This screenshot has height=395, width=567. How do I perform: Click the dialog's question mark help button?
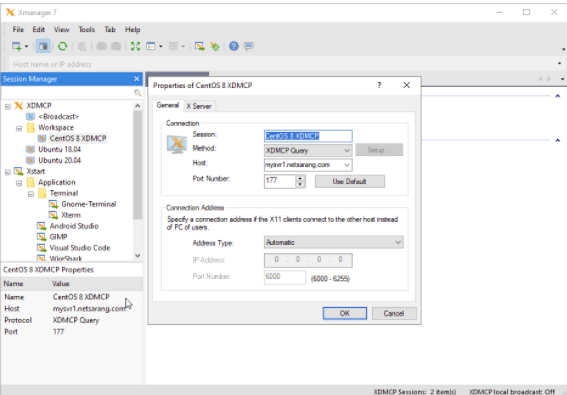coord(379,85)
